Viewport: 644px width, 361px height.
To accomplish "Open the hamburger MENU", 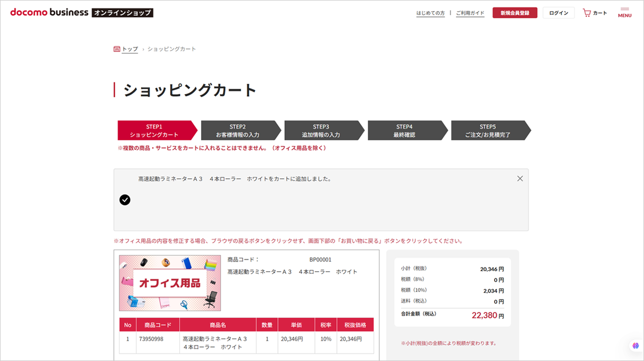I will (625, 13).
